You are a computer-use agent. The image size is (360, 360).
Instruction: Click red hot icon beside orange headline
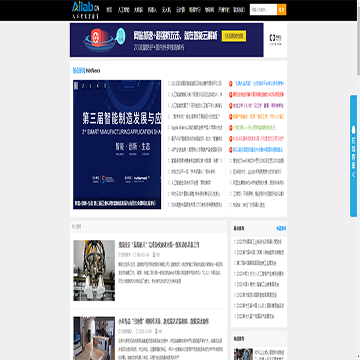[x=230, y=117]
